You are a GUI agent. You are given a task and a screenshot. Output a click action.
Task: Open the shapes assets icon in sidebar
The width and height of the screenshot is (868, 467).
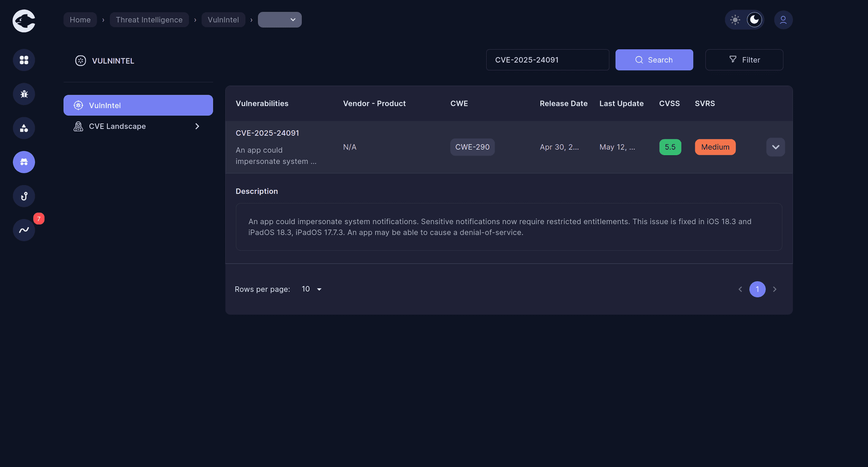pyautogui.click(x=24, y=128)
